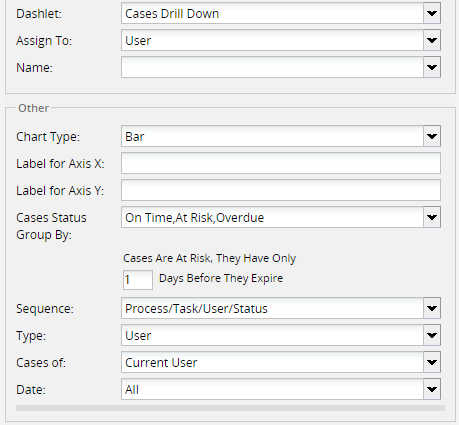Open the Dashlet dropdown arrow

point(432,13)
